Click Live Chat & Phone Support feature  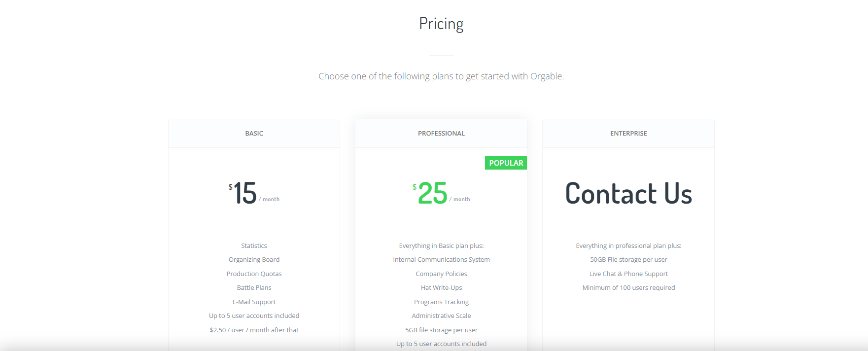point(628,274)
